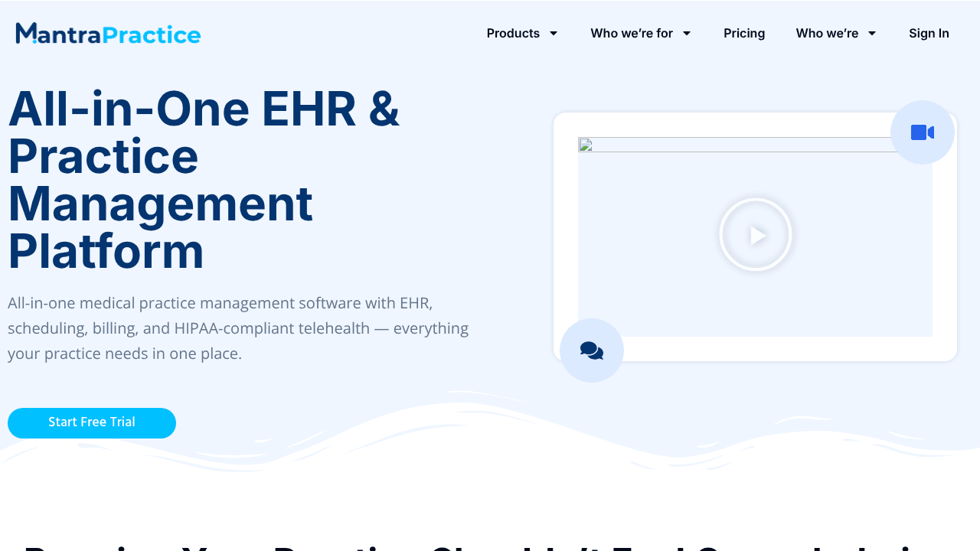The height and width of the screenshot is (551, 980).
Task: Click the All-in-One EHR & Practice Management heading
Action: [204, 180]
